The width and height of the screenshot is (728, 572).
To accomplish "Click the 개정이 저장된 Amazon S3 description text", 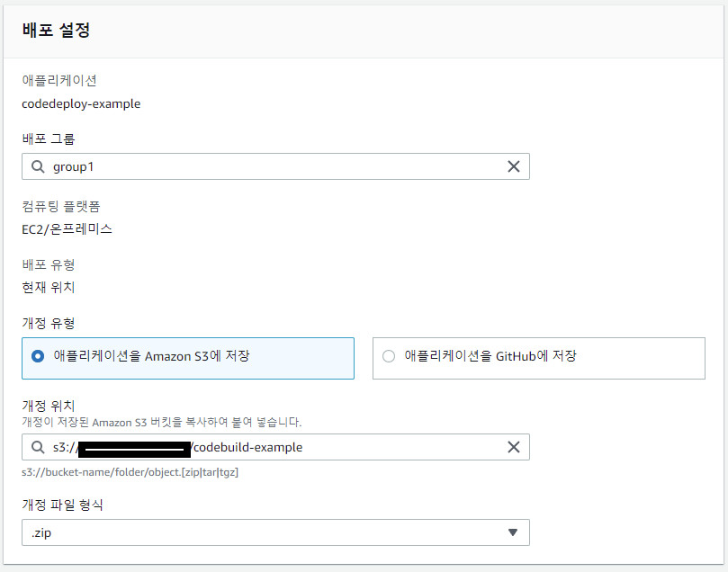I will click(x=162, y=422).
